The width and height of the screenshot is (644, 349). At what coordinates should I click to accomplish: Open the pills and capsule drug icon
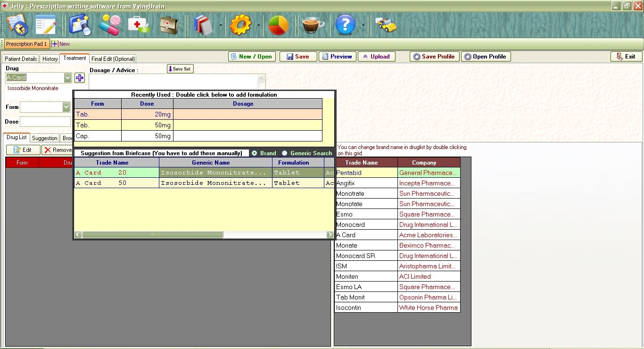pos(109,25)
